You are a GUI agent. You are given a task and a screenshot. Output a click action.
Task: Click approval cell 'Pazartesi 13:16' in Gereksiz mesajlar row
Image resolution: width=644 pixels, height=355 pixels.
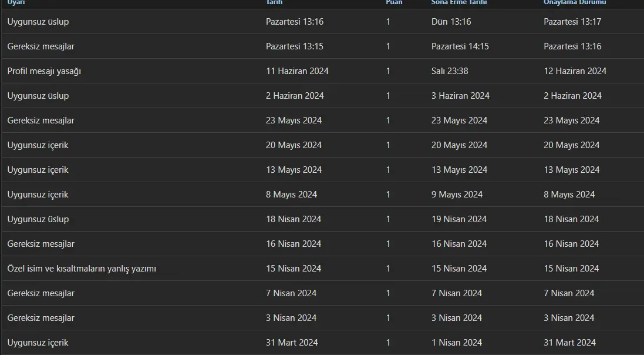pos(572,46)
